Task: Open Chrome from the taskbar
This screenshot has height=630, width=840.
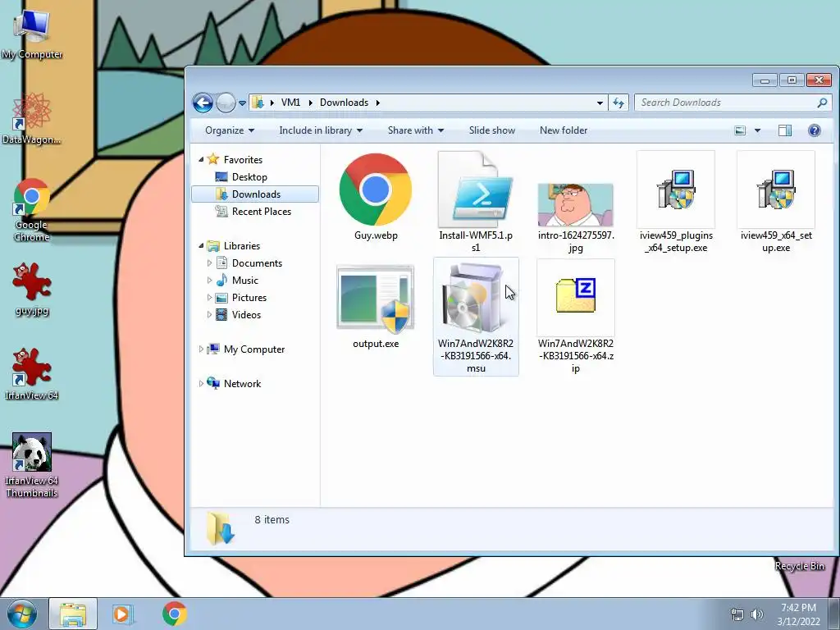Action: [x=174, y=614]
